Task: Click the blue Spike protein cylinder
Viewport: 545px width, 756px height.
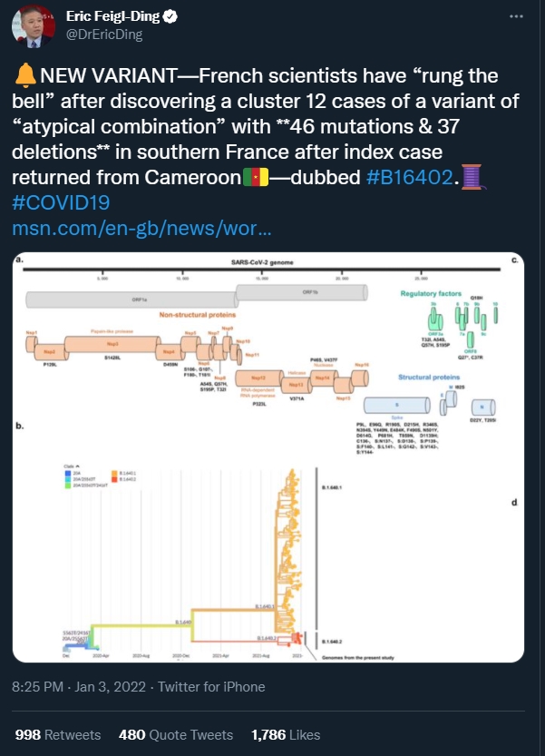Action: click(x=394, y=406)
